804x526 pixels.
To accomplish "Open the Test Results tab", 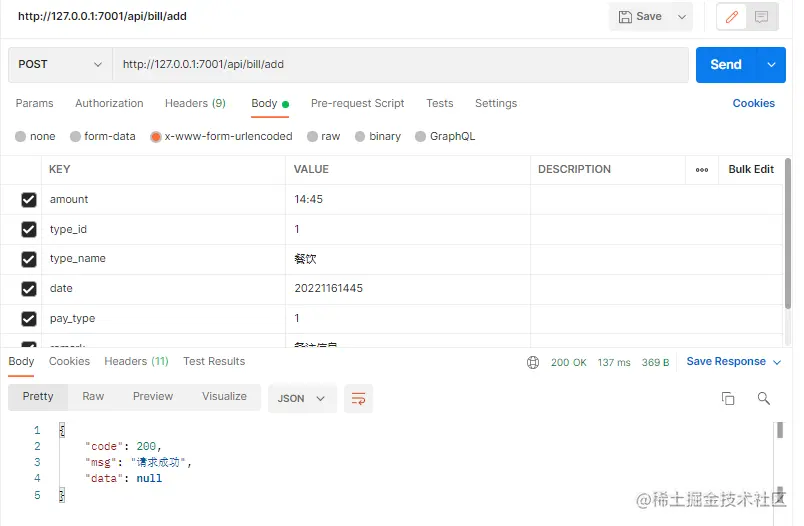I will [x=214, y=361].
